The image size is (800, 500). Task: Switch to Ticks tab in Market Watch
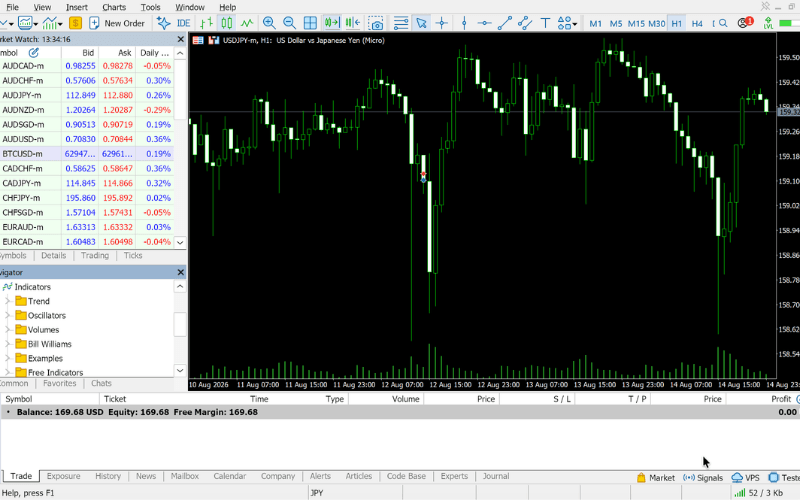tap(133, 256)
